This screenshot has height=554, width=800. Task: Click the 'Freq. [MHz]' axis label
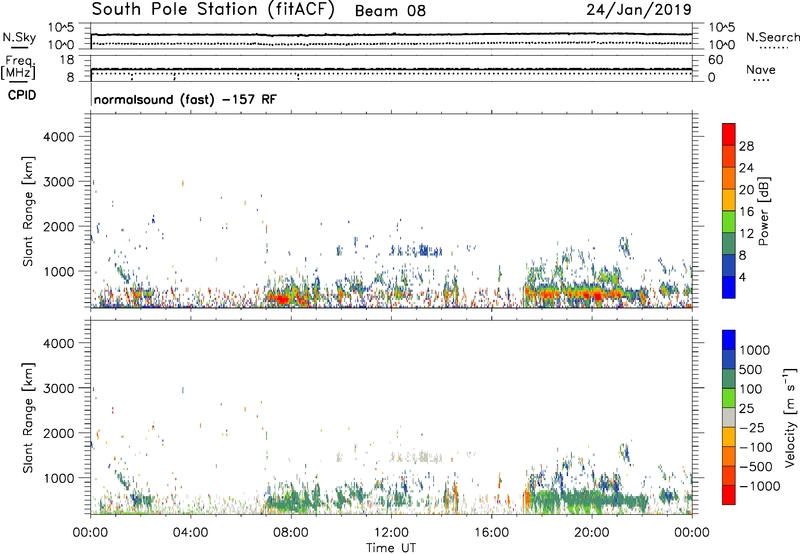[18, 68]
